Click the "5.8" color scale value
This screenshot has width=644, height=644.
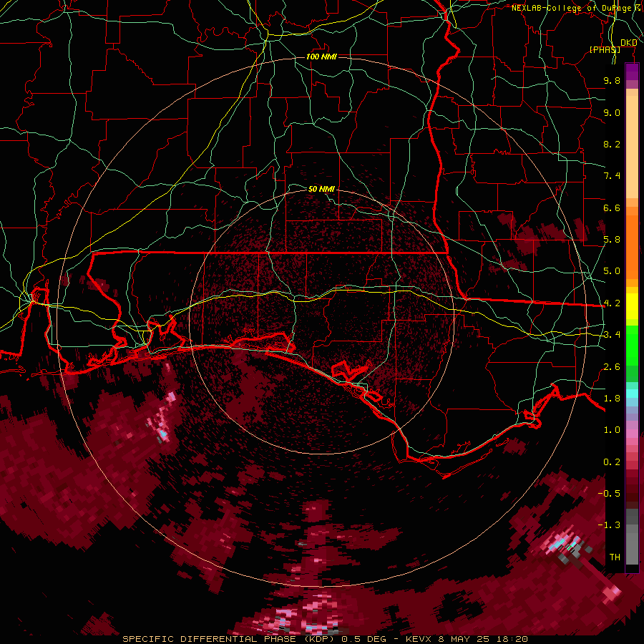(612, 240)
